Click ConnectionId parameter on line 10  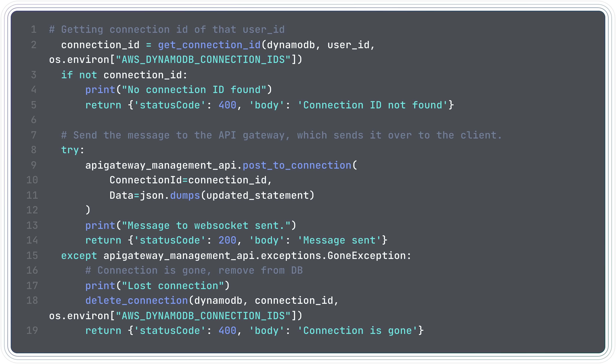pos(146,180)
